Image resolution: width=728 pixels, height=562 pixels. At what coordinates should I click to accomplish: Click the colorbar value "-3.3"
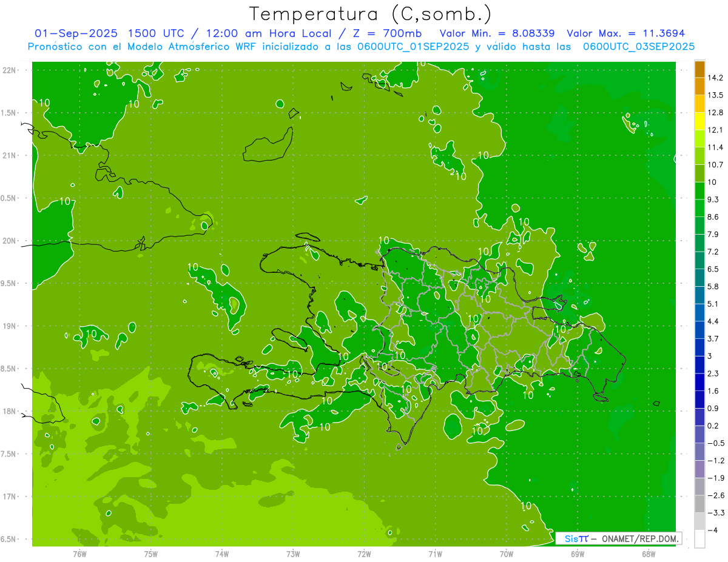(715, 513)
